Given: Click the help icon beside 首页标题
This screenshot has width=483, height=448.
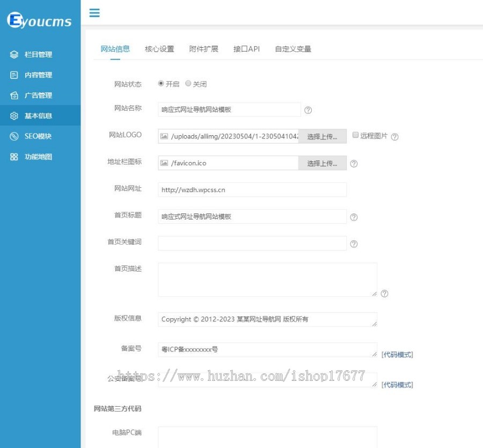Looking at the screenshot, I should coord(354,217).
